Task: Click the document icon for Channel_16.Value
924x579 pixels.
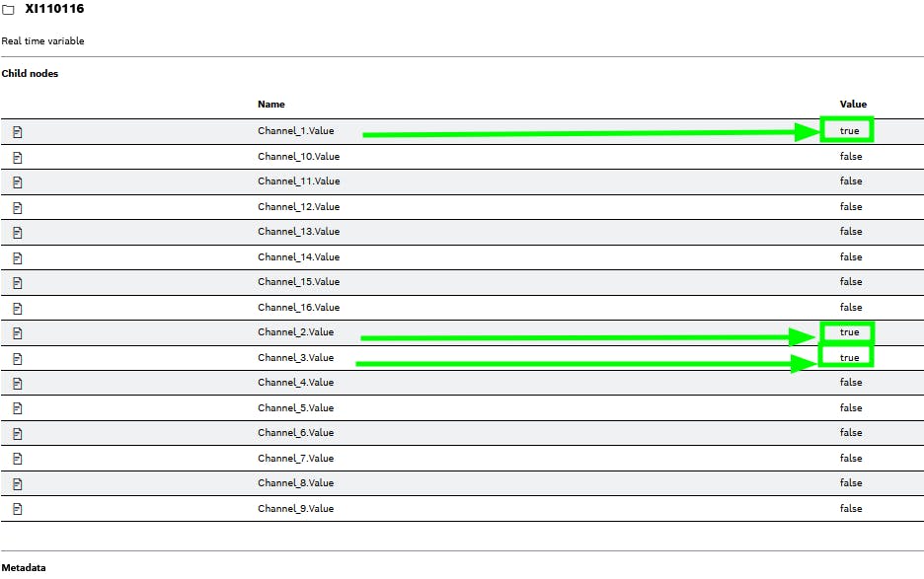Action: tap(18, 308)
